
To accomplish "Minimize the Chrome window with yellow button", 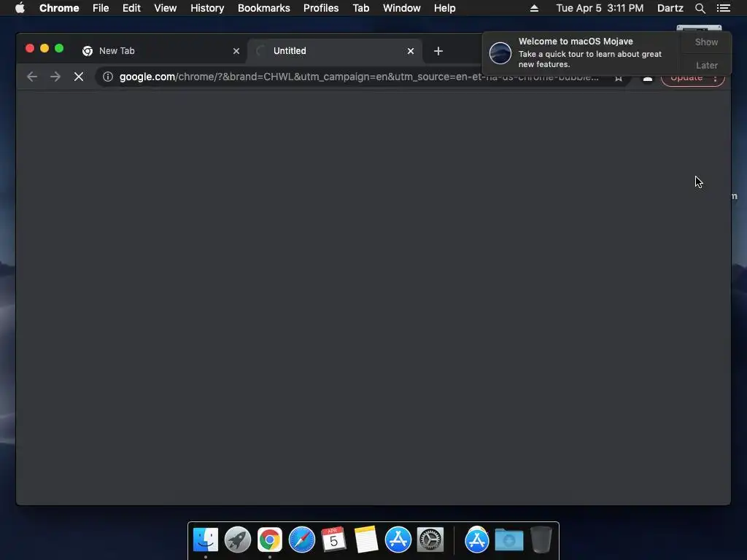I will point(44,48).
